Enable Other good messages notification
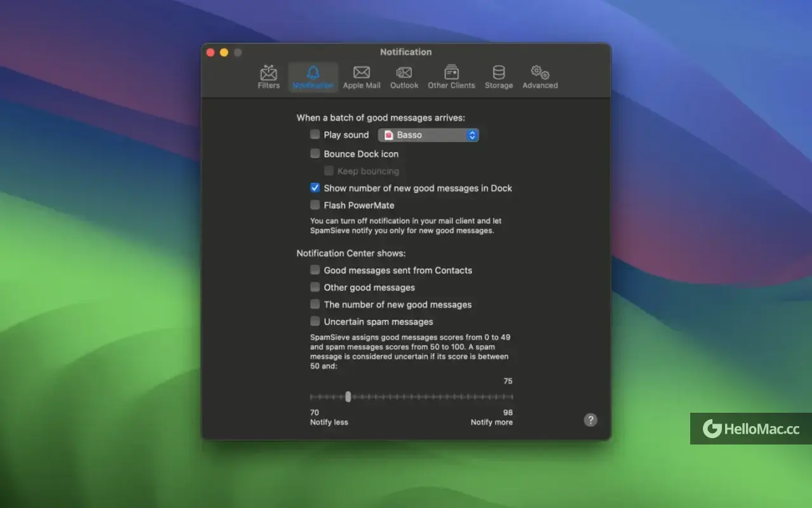 tap(315, 287)
